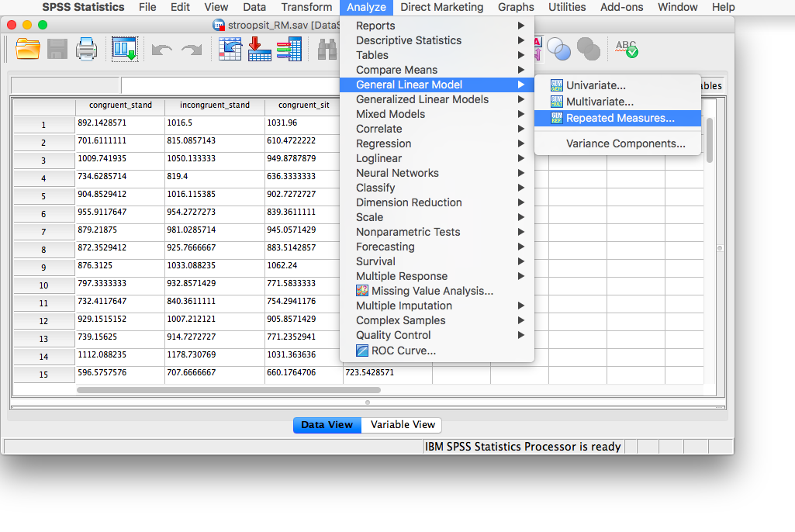
Task: Click the Go to Variable red arrow icon
Action: [x=260, y=49]
